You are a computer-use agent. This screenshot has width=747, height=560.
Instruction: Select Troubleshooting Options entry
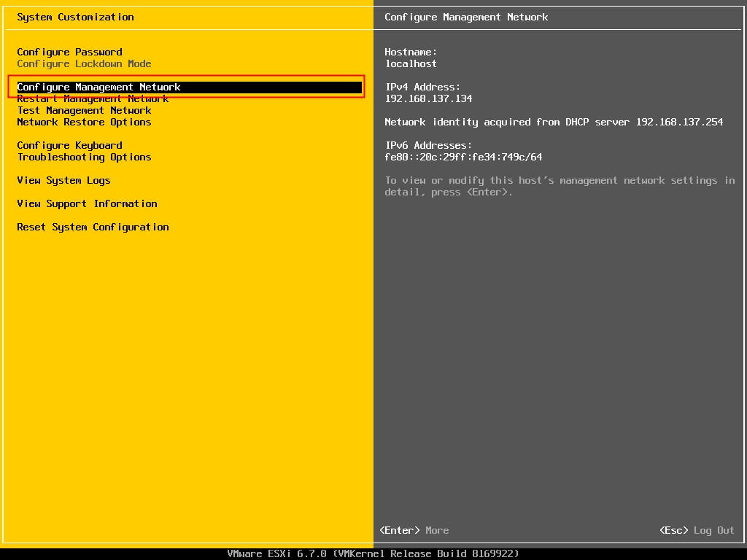(85, 157)
